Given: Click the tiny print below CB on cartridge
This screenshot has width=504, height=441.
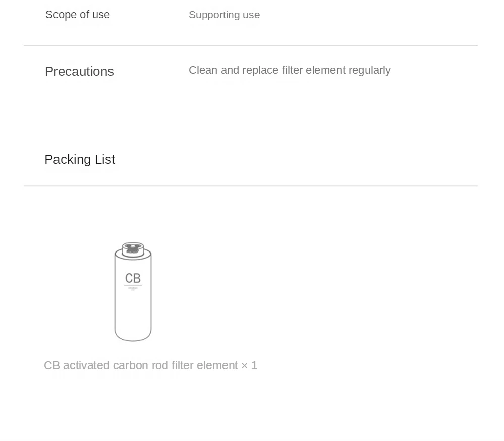Looking at the screenshot, I should [x=133, y=289].
